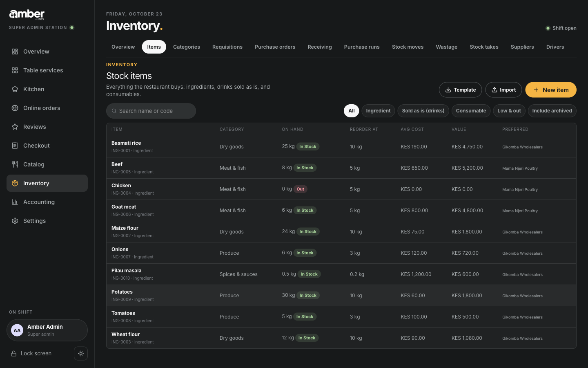Toggle Include archived filter
588x368 pixels.
(552, 111)
